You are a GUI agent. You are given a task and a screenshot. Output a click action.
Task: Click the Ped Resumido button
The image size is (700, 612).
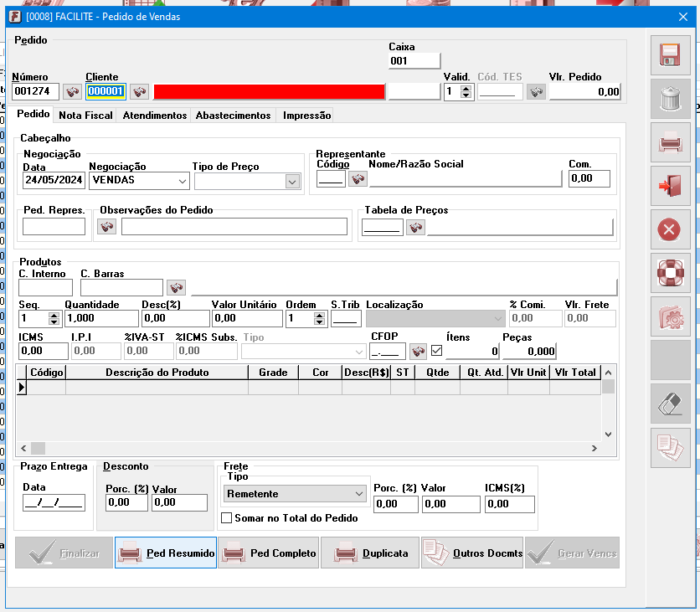166,553
